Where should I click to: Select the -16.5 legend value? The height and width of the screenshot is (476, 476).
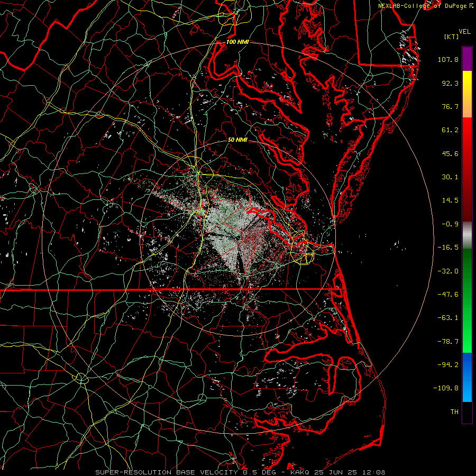448,248
